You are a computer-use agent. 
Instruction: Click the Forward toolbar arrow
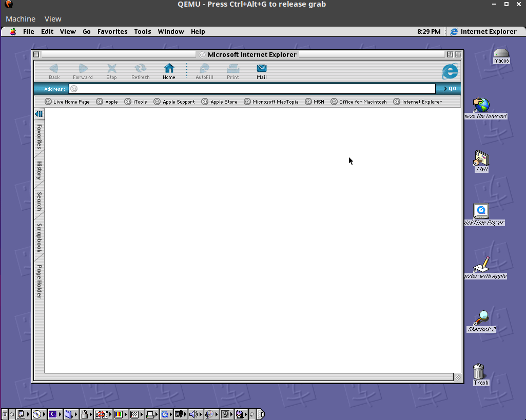(83, 72)
